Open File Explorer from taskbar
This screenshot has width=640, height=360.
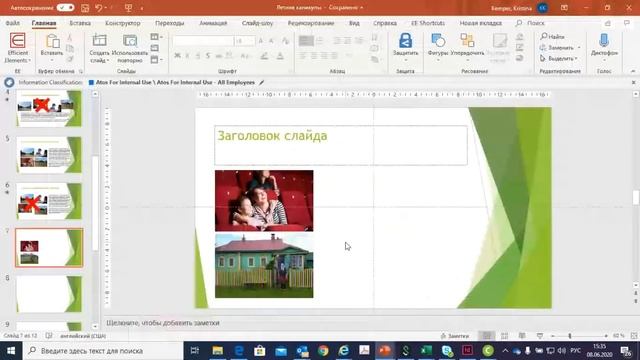(x=218, y=351)
